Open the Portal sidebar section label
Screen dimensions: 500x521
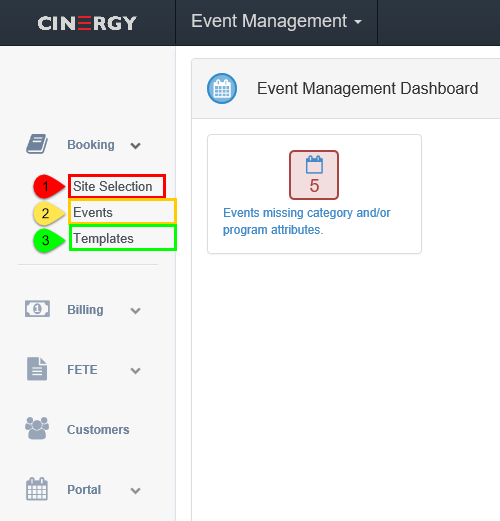84,490
